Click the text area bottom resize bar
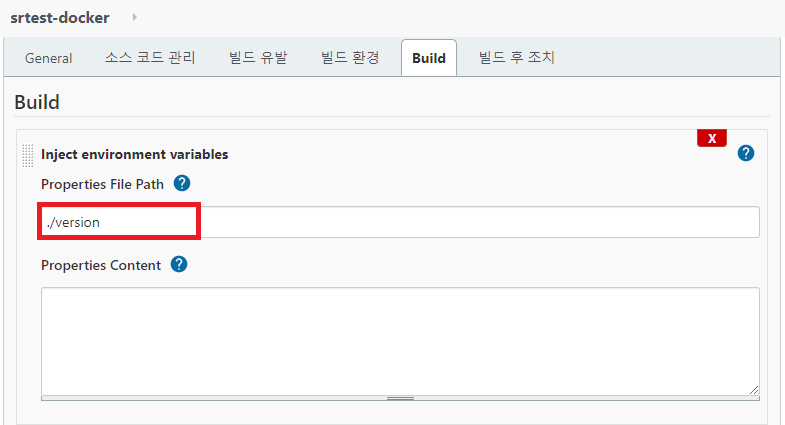This screenshot has width=785, height=425. [400, 398]
